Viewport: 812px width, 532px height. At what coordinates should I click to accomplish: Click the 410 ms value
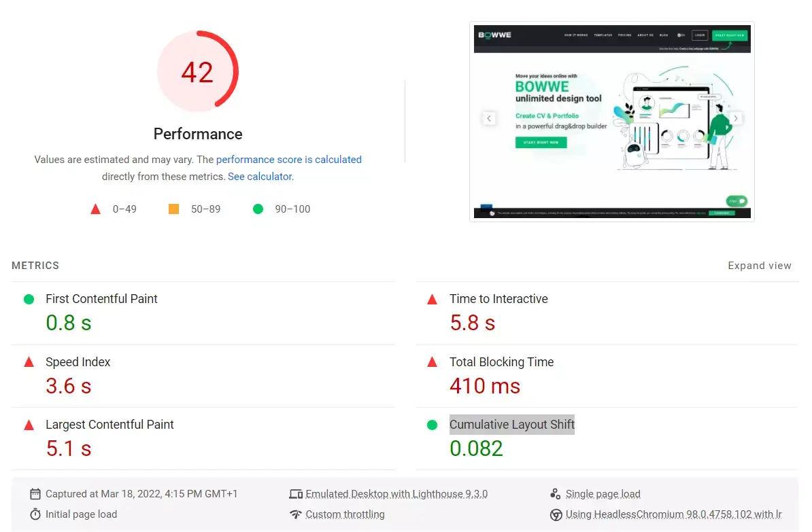(x=485, y=385)
